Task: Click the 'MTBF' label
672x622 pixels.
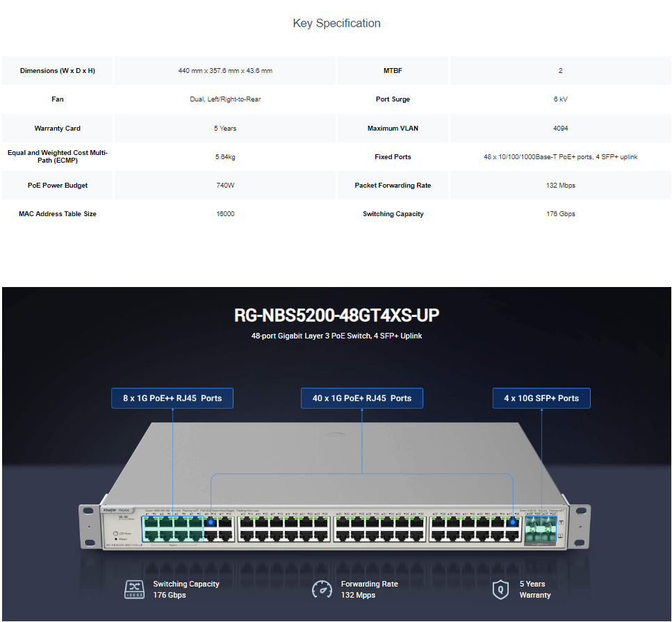Action: click(x=393, y=71)
